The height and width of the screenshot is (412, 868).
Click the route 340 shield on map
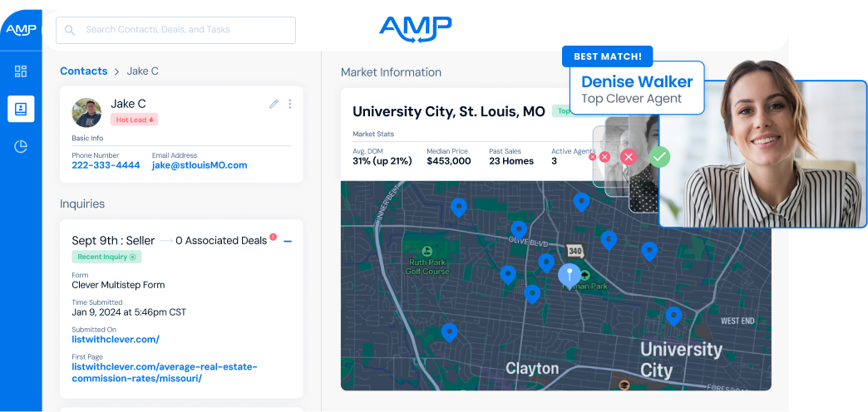coord(575,251)
